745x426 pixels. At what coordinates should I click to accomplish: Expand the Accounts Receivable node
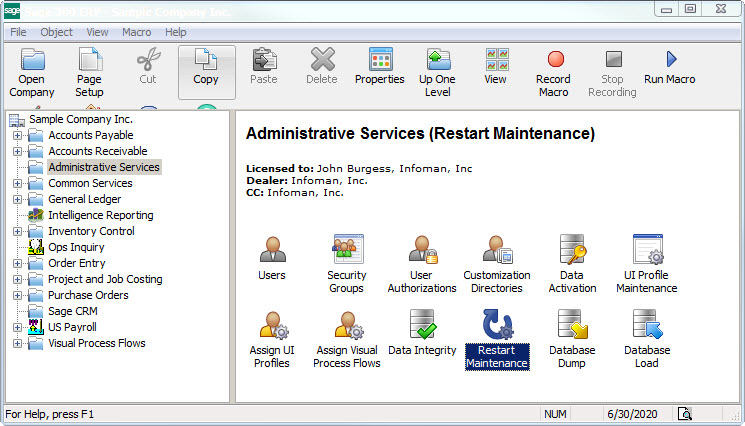[18, 151]
